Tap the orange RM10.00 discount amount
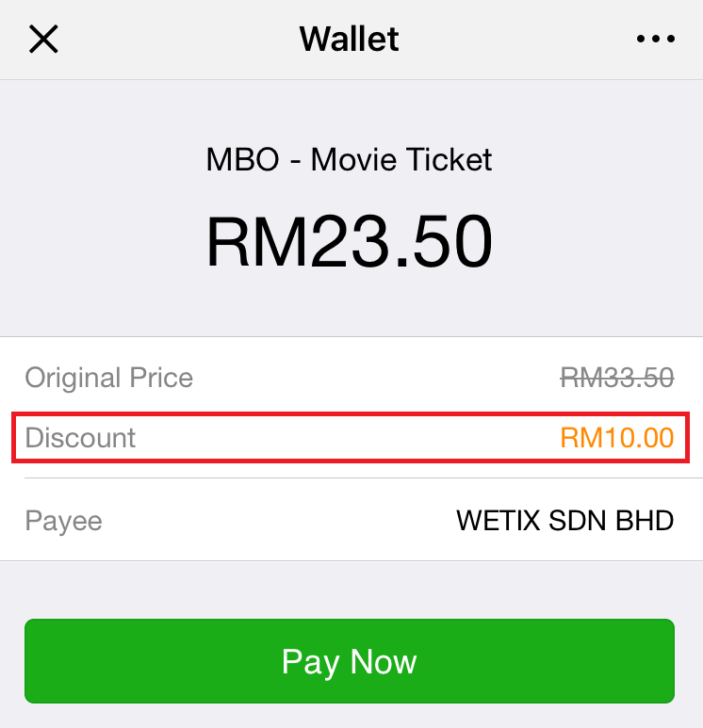 (x=617, y=438)
